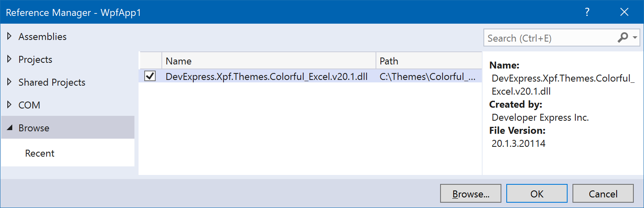This screenshot has width=644, height=208.
Task: Expand the Projects tree arrow
Action: click(9, 59)
